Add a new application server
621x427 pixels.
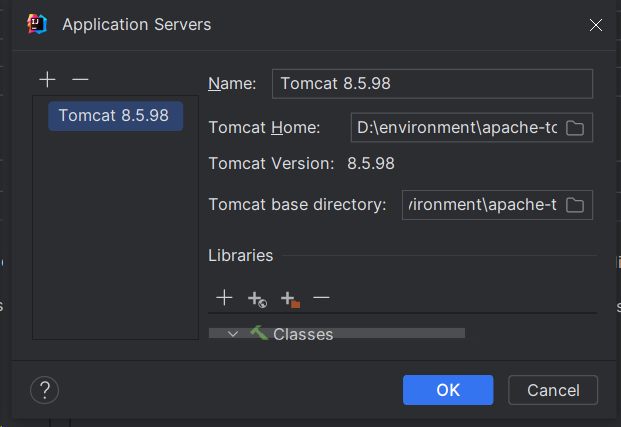(x=48, y=80)
